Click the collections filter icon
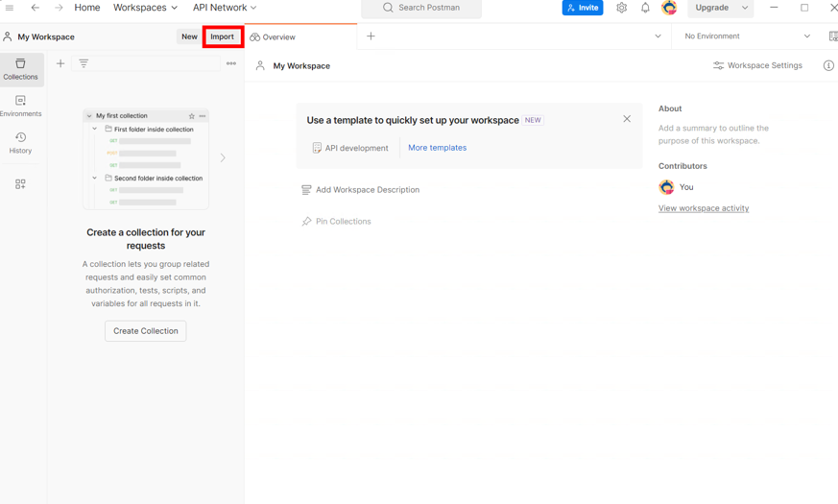 point(84,63)
